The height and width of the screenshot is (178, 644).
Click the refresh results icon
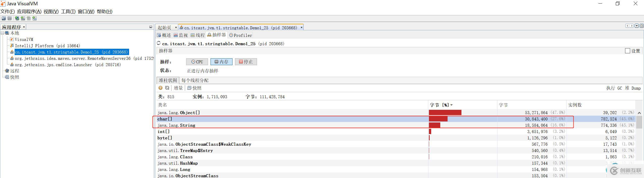coord(167,88)
